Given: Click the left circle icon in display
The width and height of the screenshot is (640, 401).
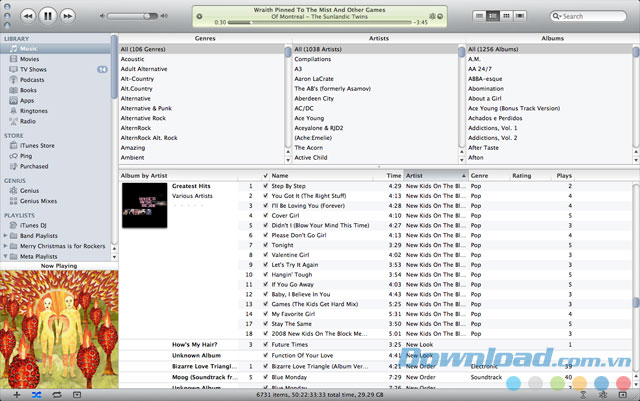Looking at the screenshot, I should click(199, 16).
